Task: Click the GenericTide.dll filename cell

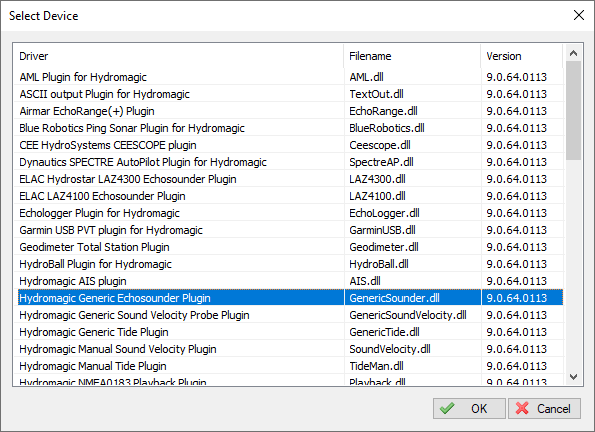Action: 412,332
